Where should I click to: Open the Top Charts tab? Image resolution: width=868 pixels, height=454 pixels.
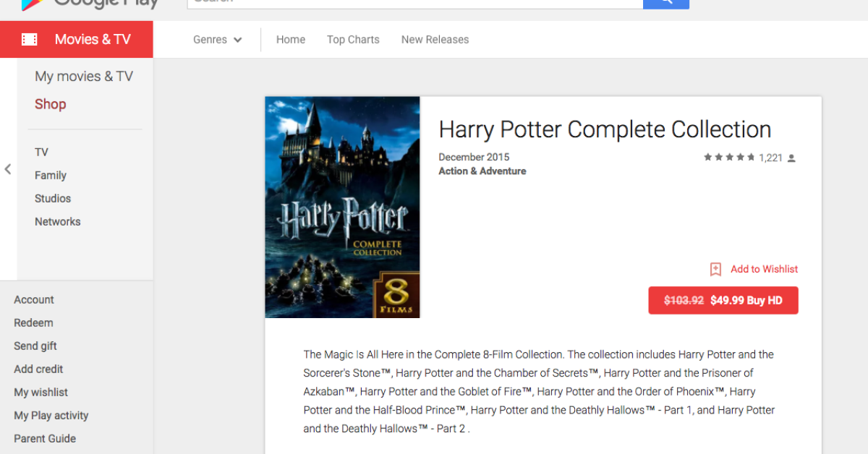pos(353,40)
